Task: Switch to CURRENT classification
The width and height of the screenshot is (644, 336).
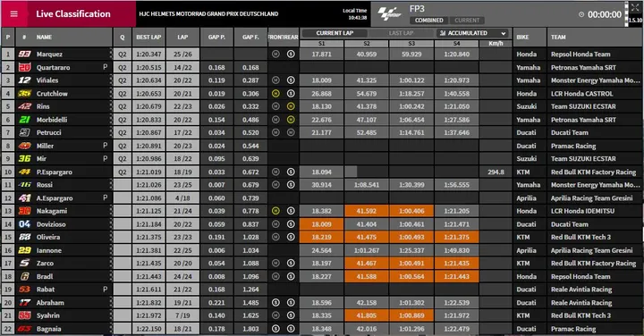Action: 467,20
